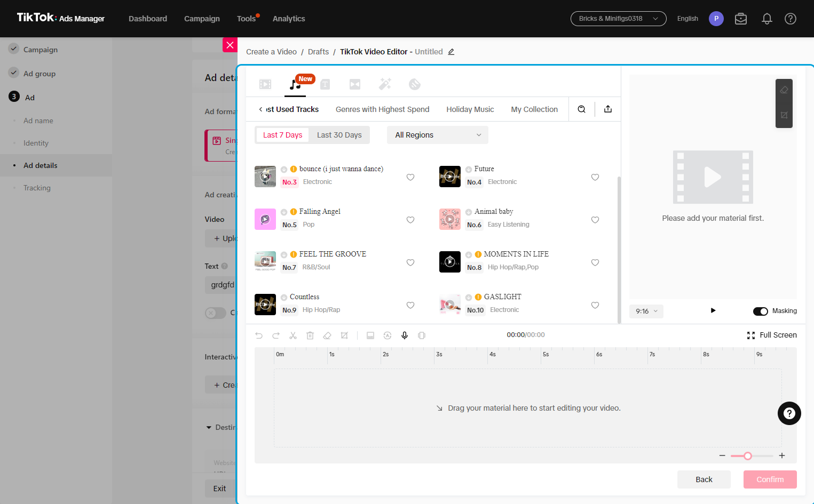
Task: Favorite the Countless track
Action: tap(410, 305)
